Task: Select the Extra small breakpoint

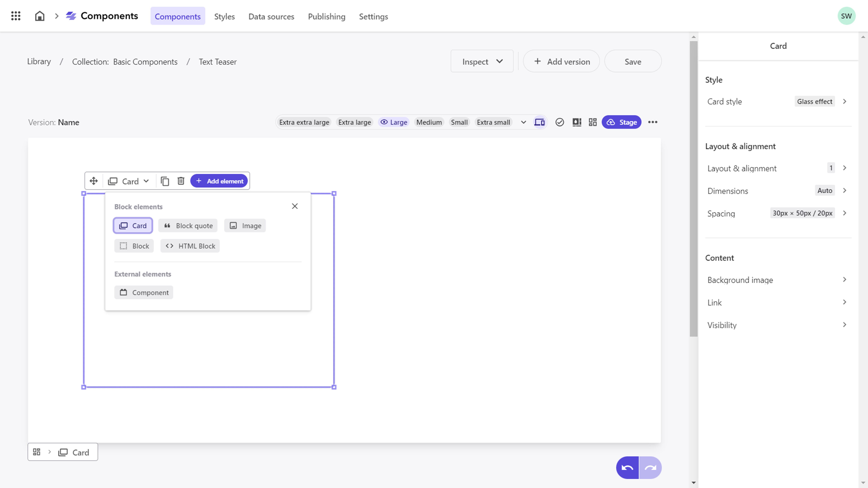Action: pos(493,122)
